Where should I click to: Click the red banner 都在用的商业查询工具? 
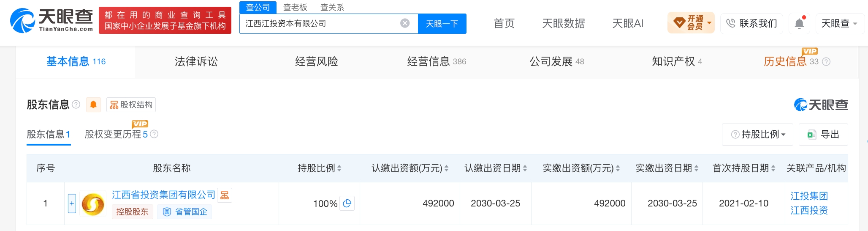point(165,20)
